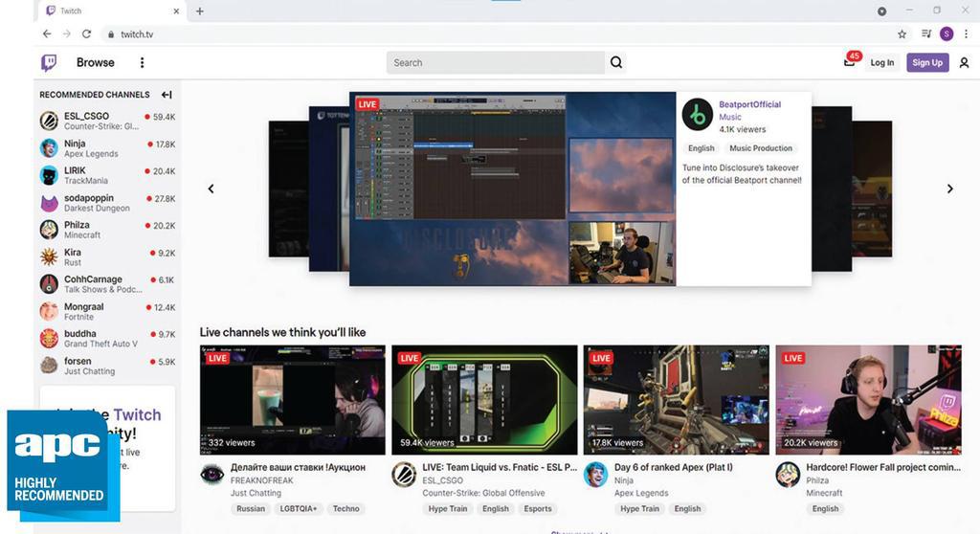Open a new browser tab

(199, 11)
